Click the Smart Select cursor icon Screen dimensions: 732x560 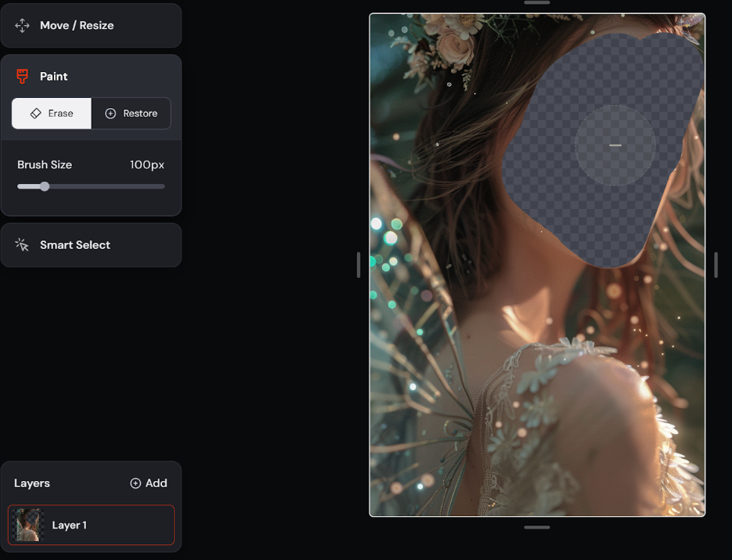22,245
